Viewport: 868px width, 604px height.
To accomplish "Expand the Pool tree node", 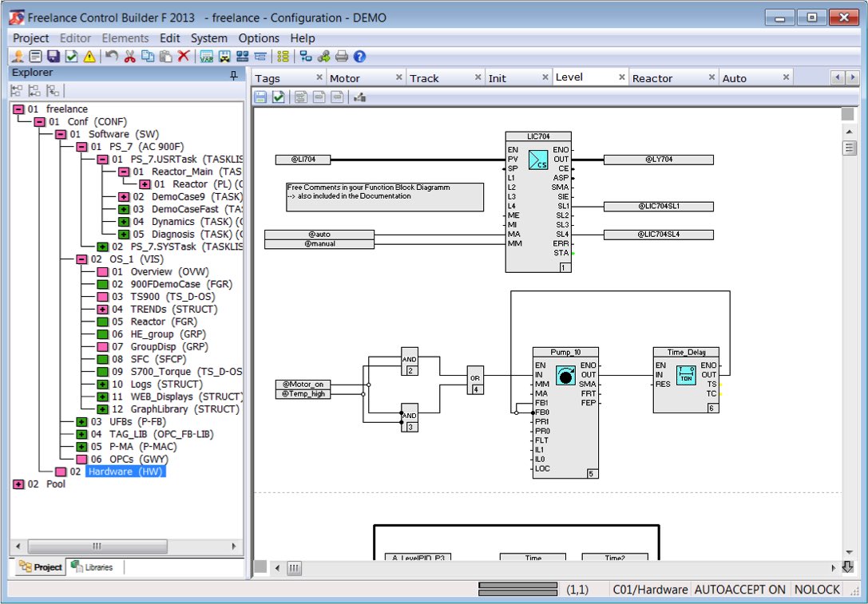I will (x=18, y=484).
